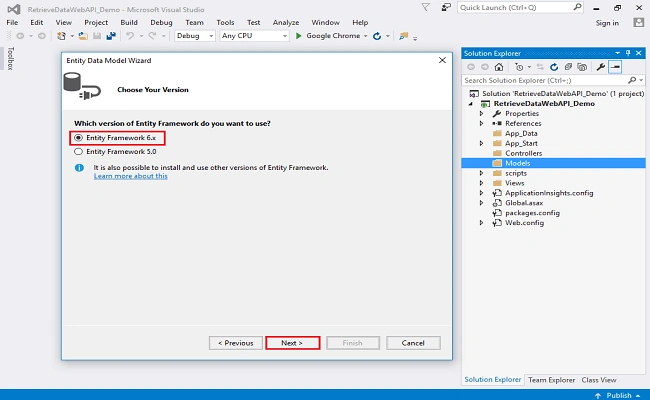Click Sign in at the top right

click(607, 23)
